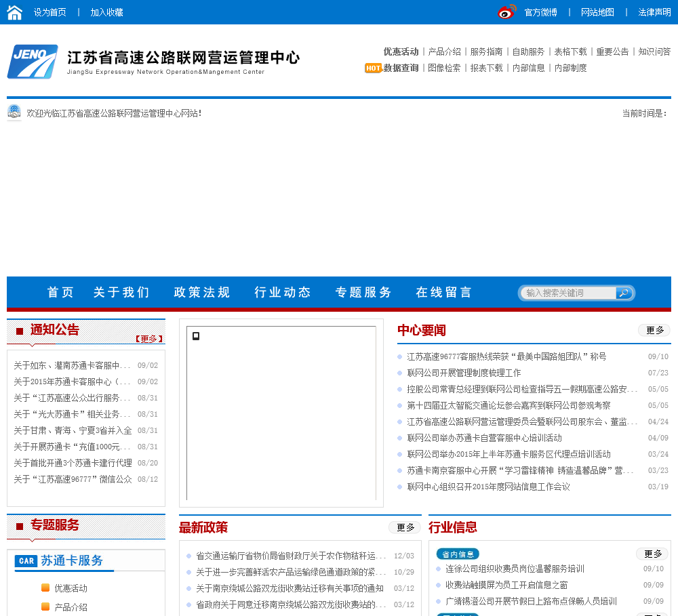
Task: Click the CAR badge of 苏通卡服务
Action: click(x=26, y=561)
